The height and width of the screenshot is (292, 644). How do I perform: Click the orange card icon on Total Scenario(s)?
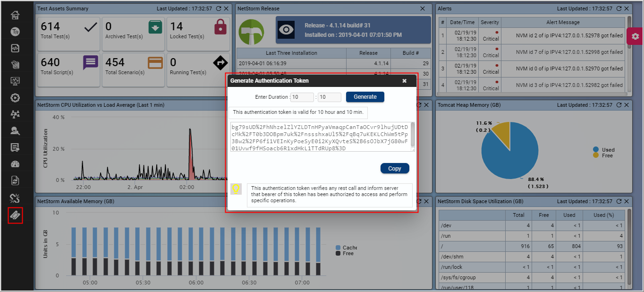coord(155,62)
